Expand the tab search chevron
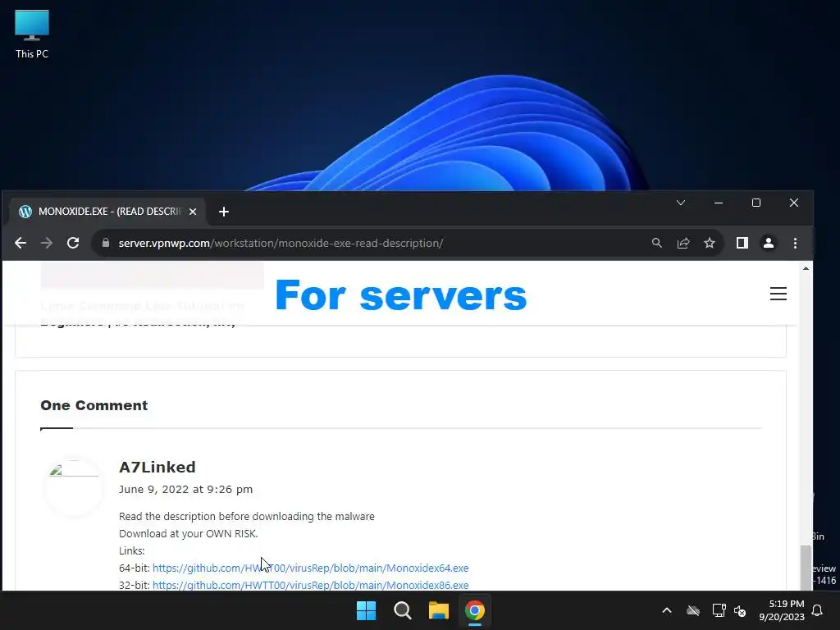The width and height of the screenshot is (840, 630). pyautogui.click(x=680, y=203)
